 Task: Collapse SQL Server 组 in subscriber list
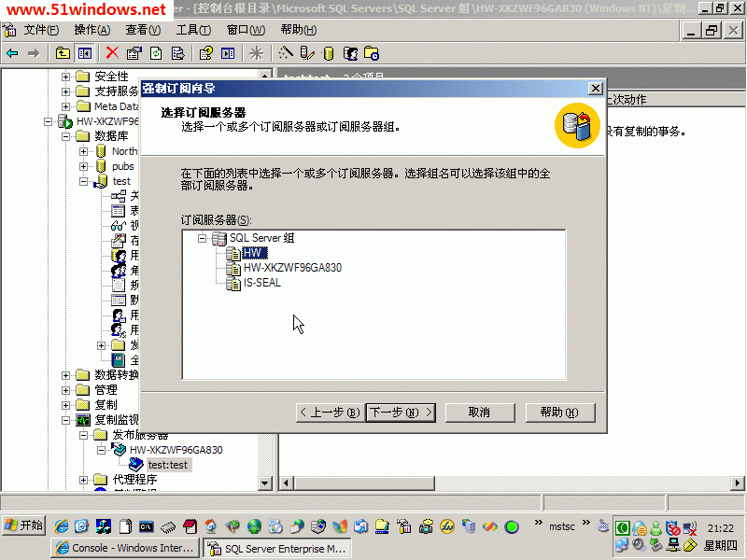pyautogui.click(x=203, y=238)
